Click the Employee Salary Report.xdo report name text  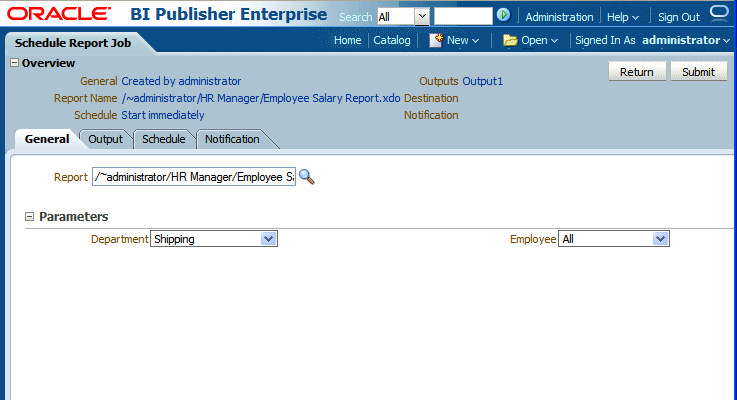tap(261, 98)
